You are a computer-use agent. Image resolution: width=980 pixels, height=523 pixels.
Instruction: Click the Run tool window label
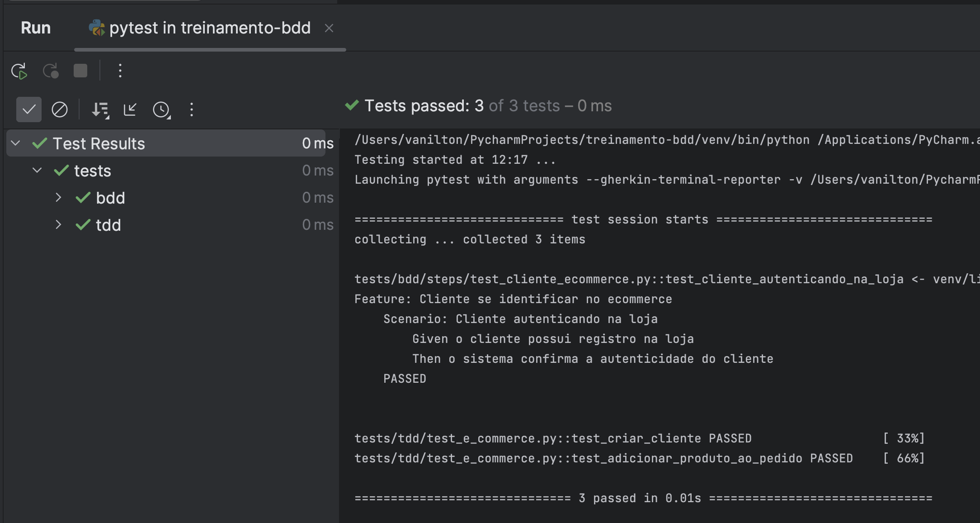point(36,28)
